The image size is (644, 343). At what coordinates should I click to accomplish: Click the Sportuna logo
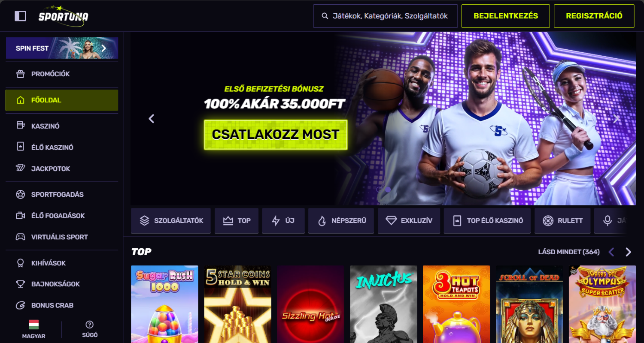63,16
